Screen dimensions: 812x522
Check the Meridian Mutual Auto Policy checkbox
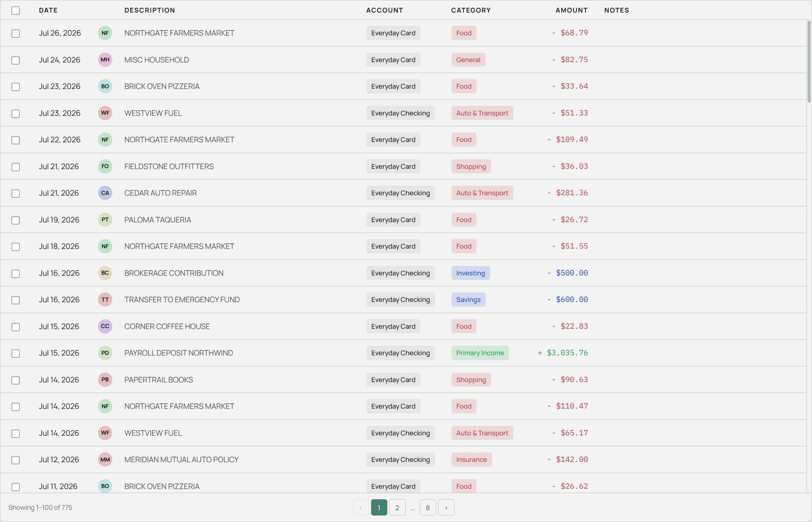16,460
